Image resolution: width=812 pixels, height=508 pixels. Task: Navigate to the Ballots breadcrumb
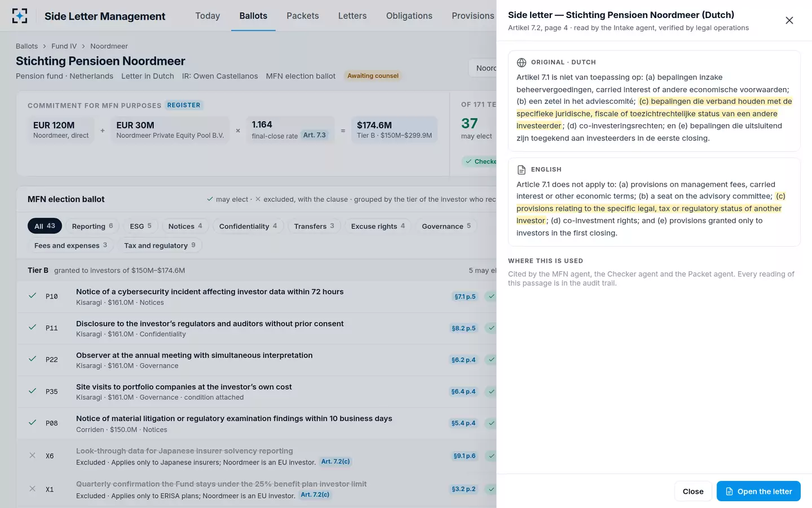coord(27,46)
